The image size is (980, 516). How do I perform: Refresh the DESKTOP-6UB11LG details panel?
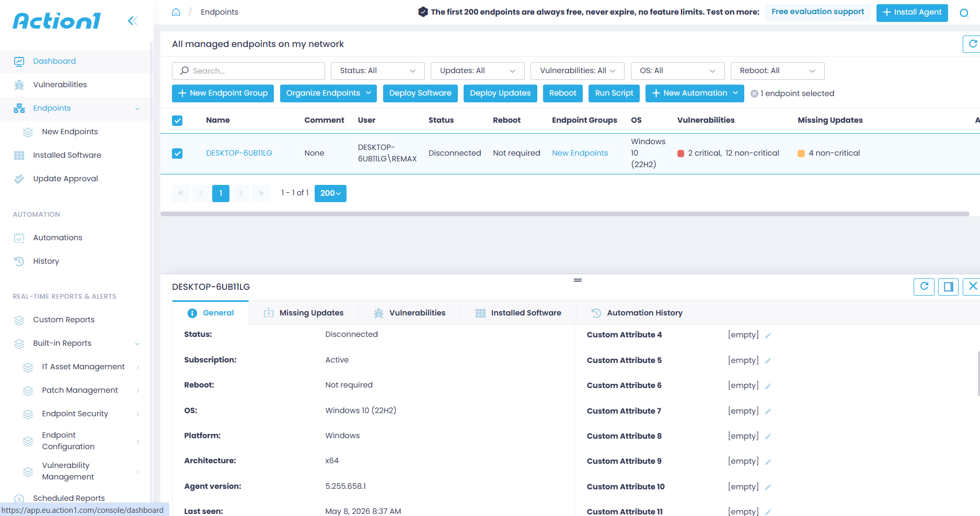(924, 286)
